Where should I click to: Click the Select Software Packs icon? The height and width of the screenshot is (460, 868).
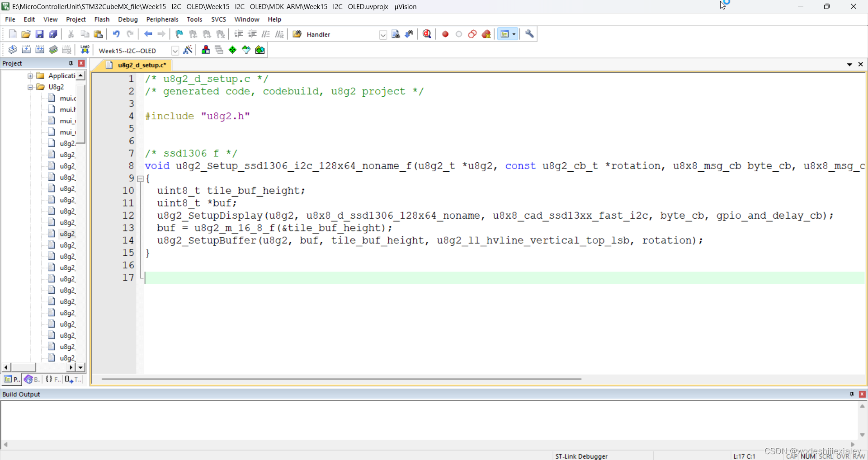246,50
